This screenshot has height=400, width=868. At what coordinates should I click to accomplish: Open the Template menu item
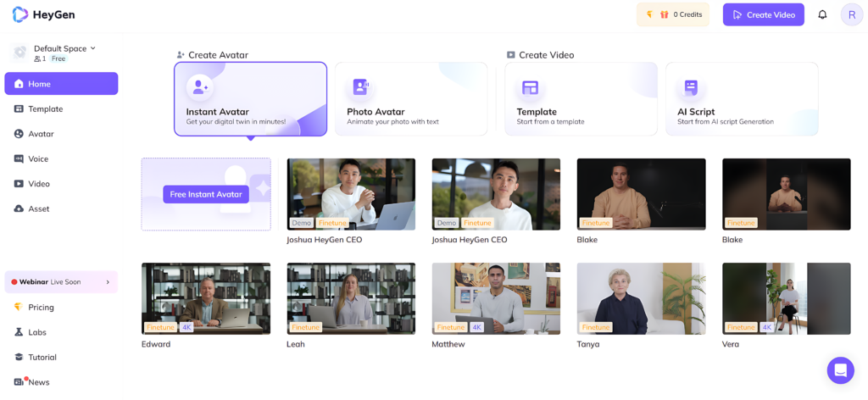coord(61,109)
